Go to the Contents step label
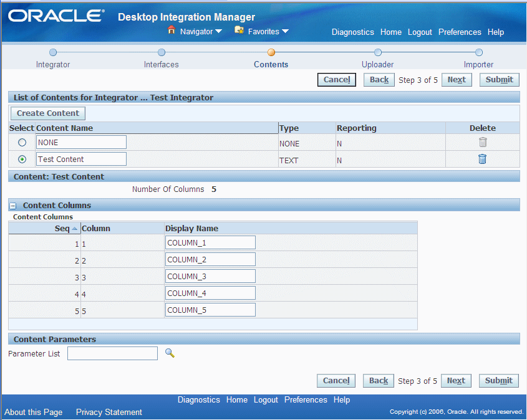This screenshot has width=527, height=420. (271, 64)
